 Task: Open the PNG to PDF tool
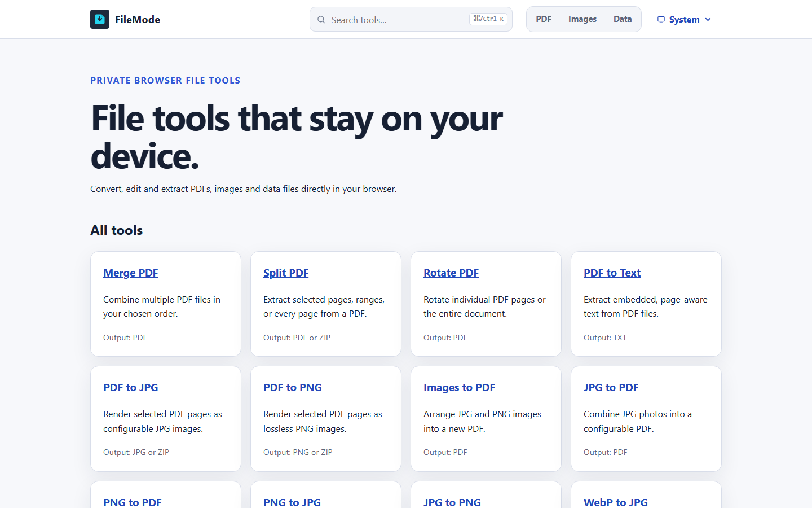(133, 502)
